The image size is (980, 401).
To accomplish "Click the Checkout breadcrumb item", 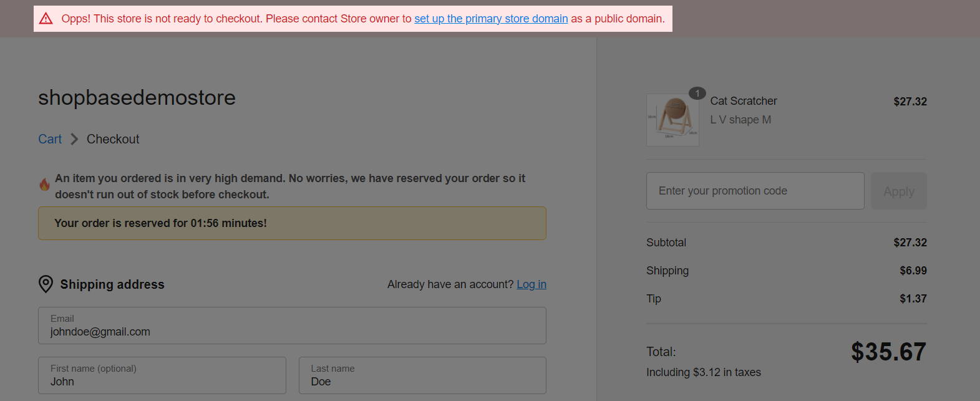I will pos(113,139).
